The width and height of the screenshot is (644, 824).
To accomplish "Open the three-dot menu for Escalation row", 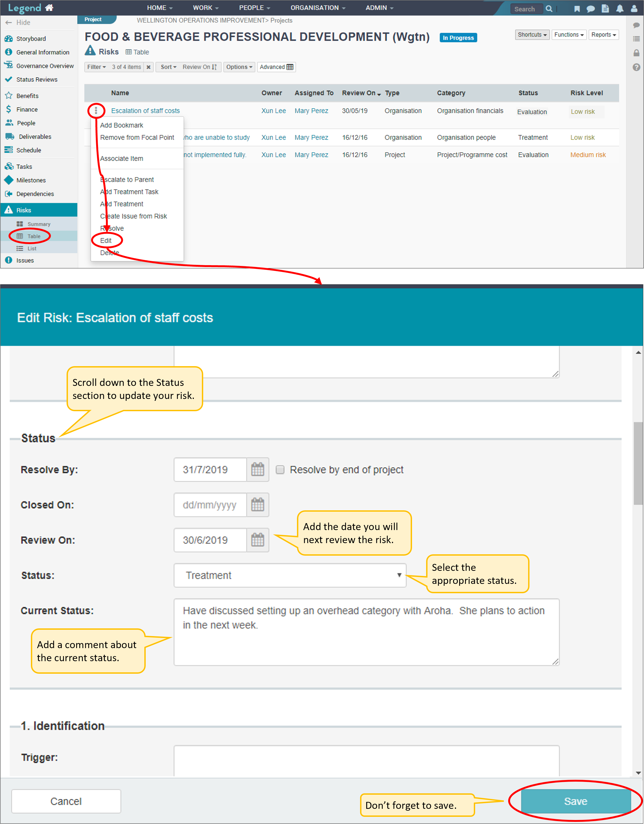I will [x=96, y=111].
